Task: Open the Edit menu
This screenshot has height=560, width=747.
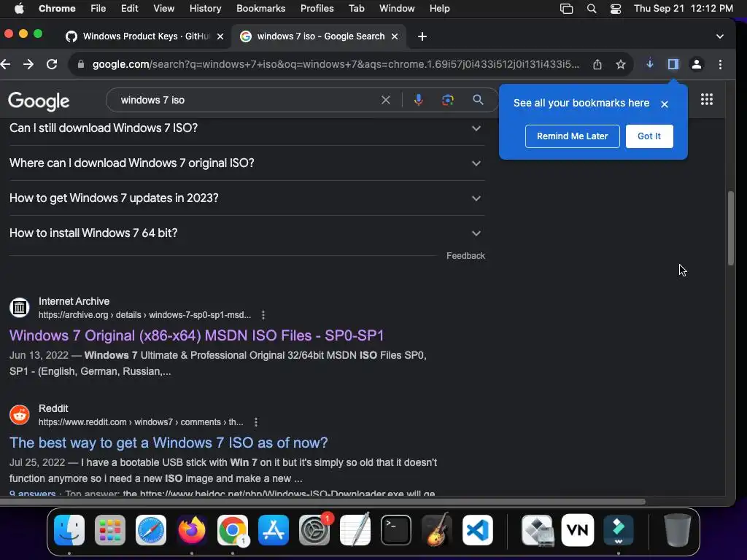Action: (129, 9)
